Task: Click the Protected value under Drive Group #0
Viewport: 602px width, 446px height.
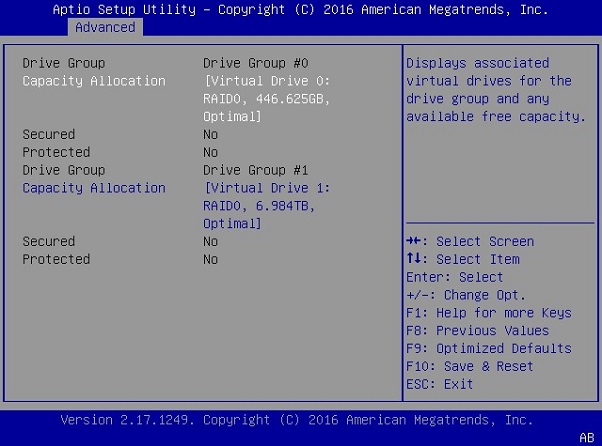Action: [x=211, y=152]
